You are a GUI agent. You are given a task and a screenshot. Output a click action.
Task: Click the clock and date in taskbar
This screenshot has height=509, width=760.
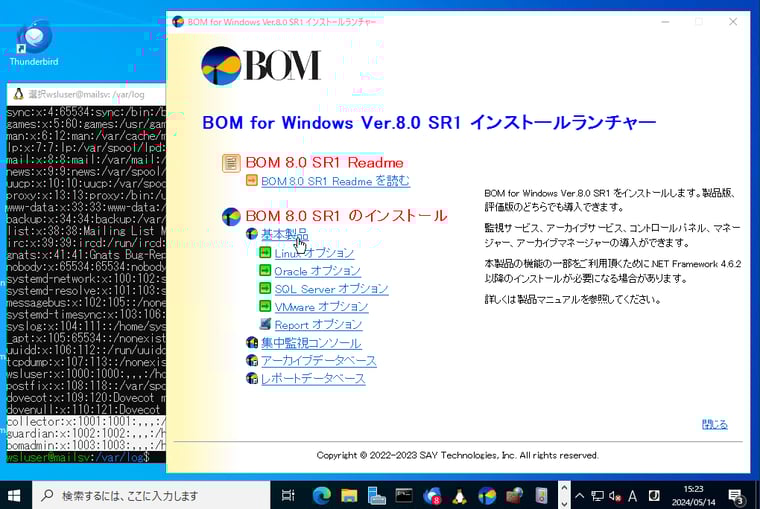(693, 495)
